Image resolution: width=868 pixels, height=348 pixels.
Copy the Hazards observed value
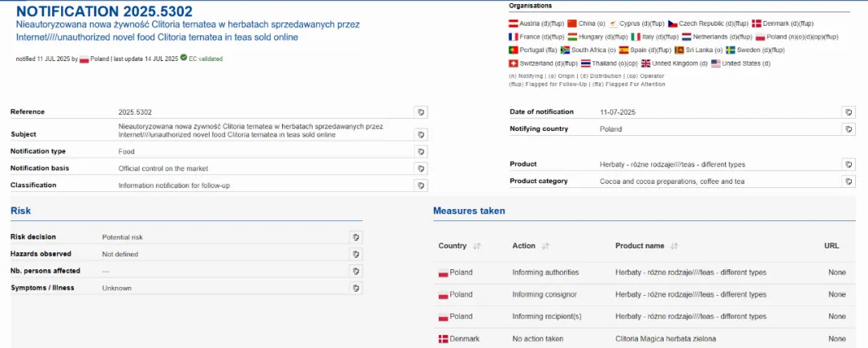(356, 254)
